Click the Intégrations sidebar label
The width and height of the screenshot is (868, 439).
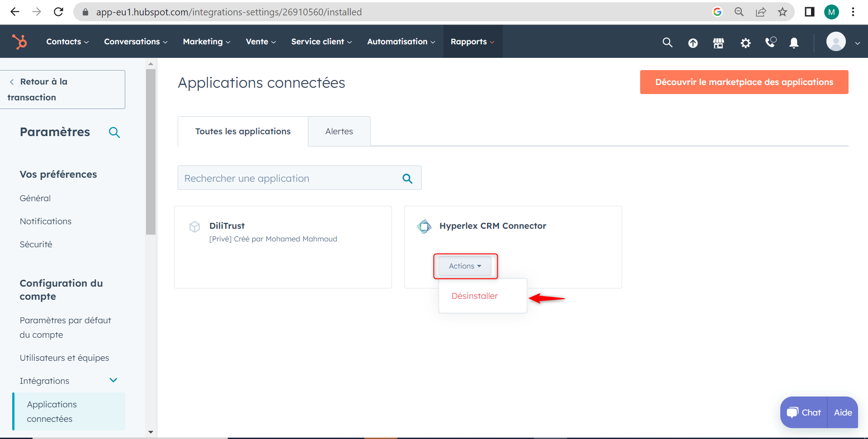click(x=44, y=381)
